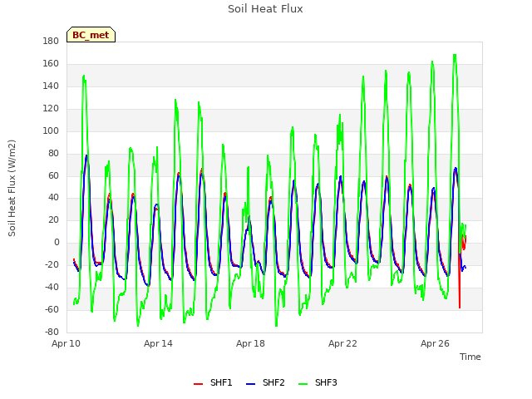Click the 60 y-axis tick label
Screen dimensions: 532x399
(x=53, y=175)
